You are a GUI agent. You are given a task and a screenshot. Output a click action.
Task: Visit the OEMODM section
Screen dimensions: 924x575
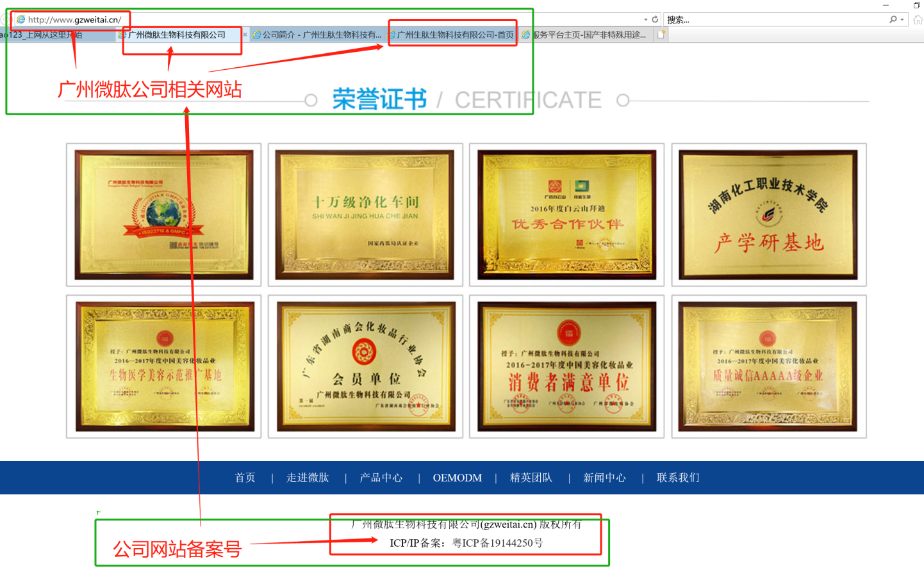(x=457, y=478)
